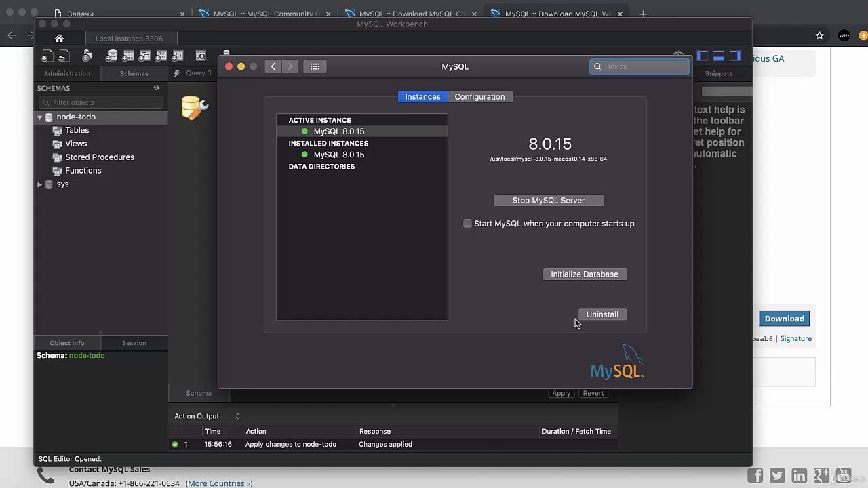This screenshot has height=488, width=868.
Task: Select Stored Procedures under node-todo
Action: 101,157
